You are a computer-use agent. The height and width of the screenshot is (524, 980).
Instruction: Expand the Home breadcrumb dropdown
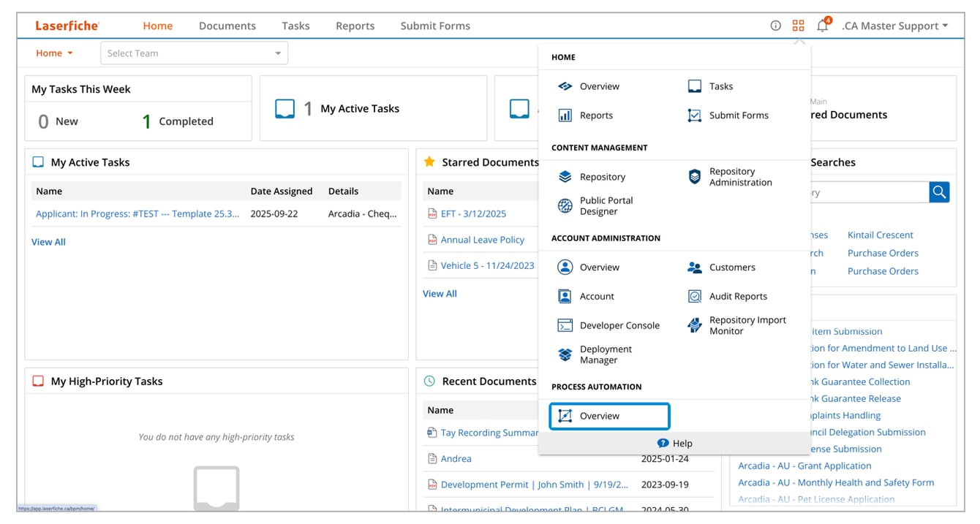[x=54, y=53]
